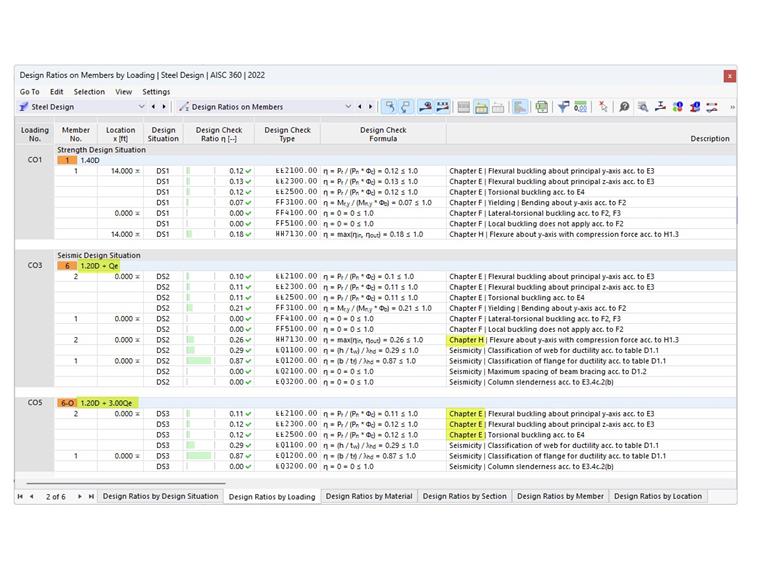
Task: Click the plain grey table rows icon
Action: tap(464, 107)
